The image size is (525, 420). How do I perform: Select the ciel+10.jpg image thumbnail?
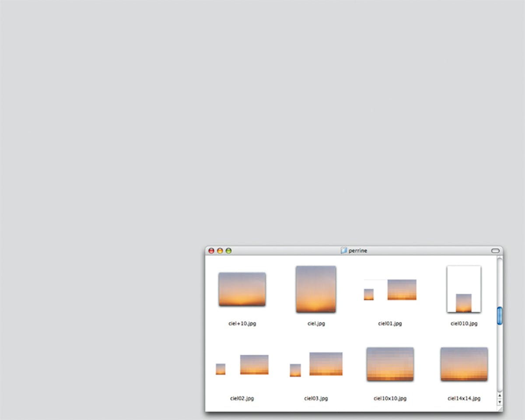[242, 289]
